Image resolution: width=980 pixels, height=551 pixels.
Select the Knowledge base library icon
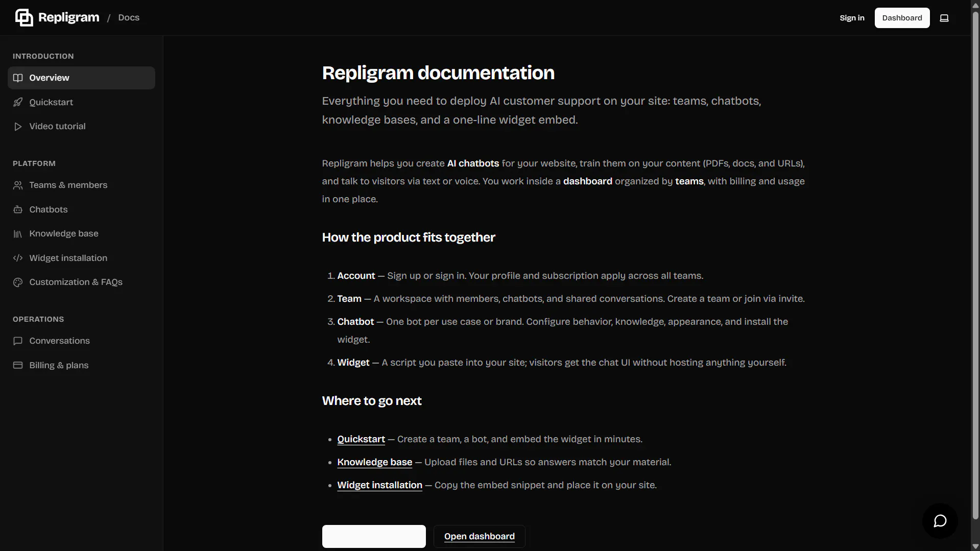click(18, 233)
